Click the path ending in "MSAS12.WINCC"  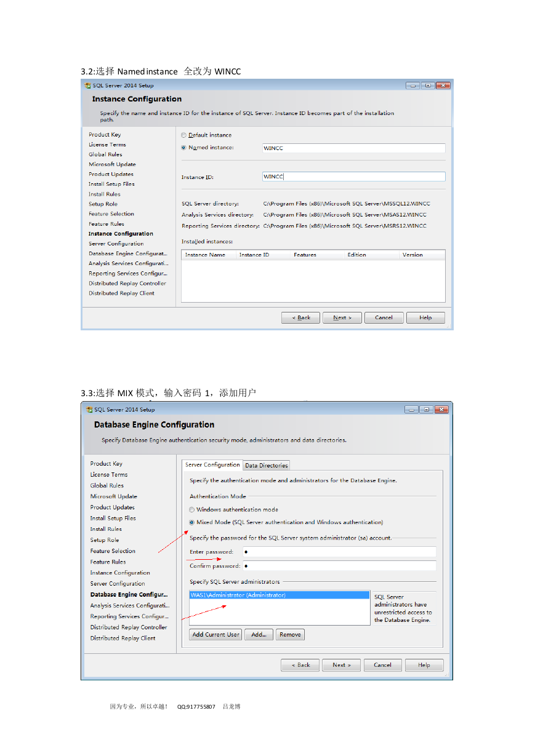click(345, 215)
